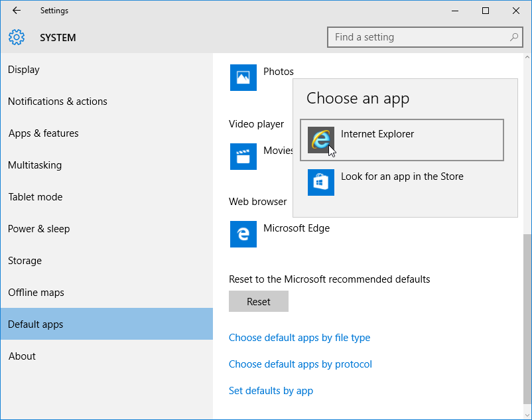Click the Internet Explorer icon in Choose an app
The height and width of the screenshot is (420, 532).
(320, 140)
